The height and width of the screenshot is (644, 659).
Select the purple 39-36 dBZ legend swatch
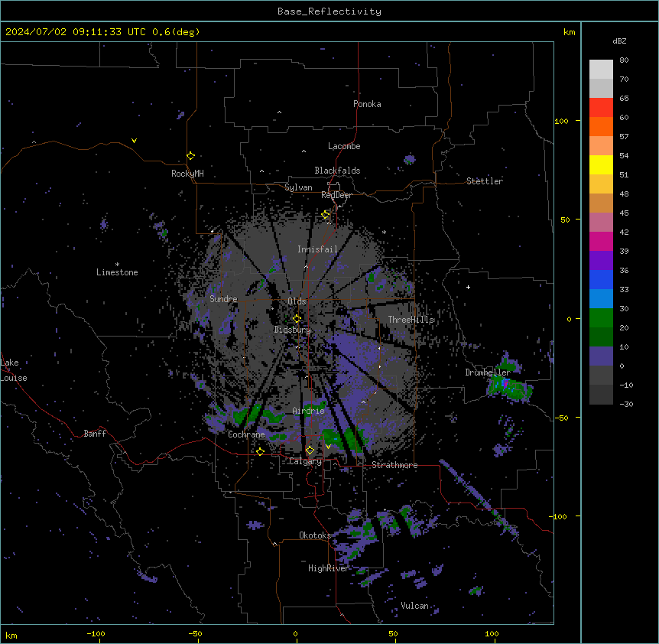pyautogui.click(x=601, y=260)
